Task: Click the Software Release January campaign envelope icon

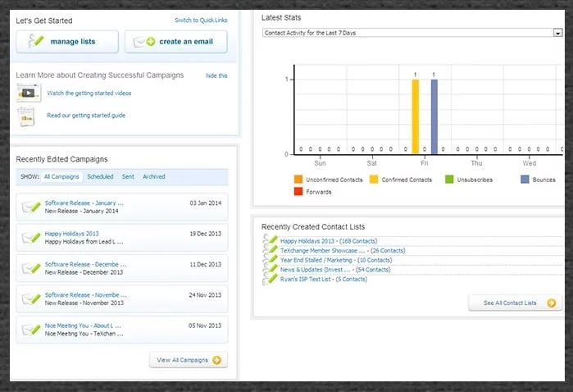Action: click(31, 207)
